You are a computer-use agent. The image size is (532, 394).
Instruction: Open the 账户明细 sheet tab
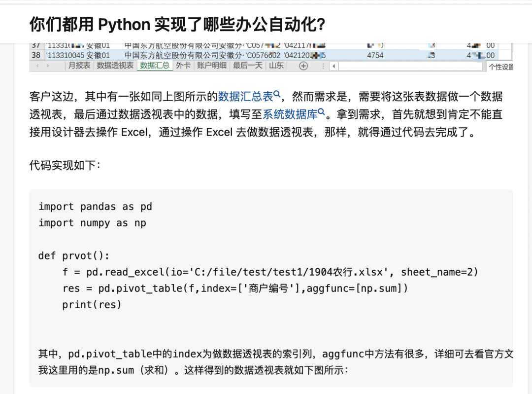click(212, 66)
